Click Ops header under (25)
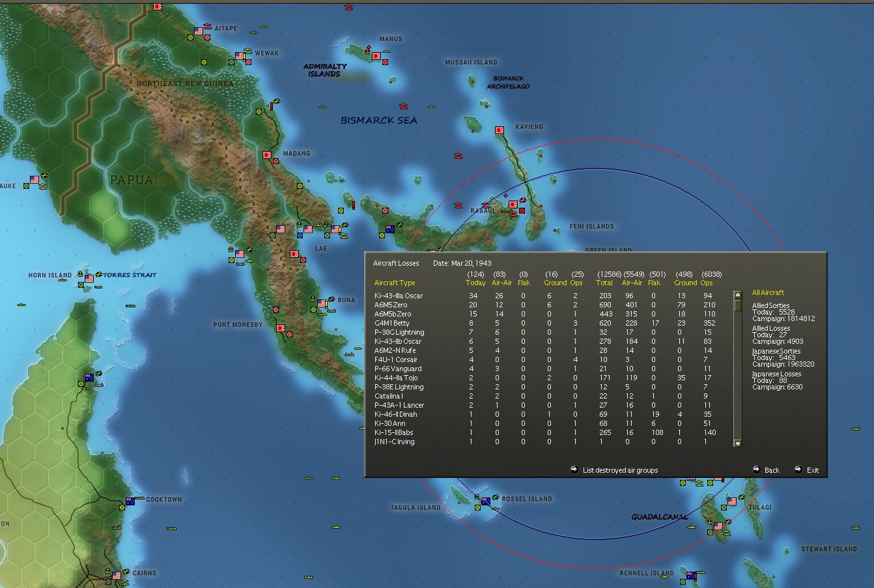The width and height of the screenshot is (874, 588). [576, 283]
